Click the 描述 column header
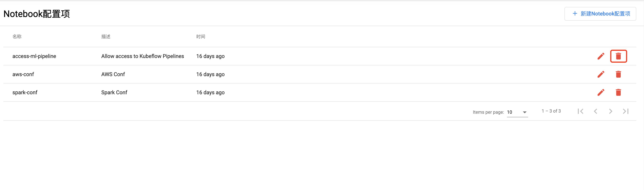 pos(106,37)
